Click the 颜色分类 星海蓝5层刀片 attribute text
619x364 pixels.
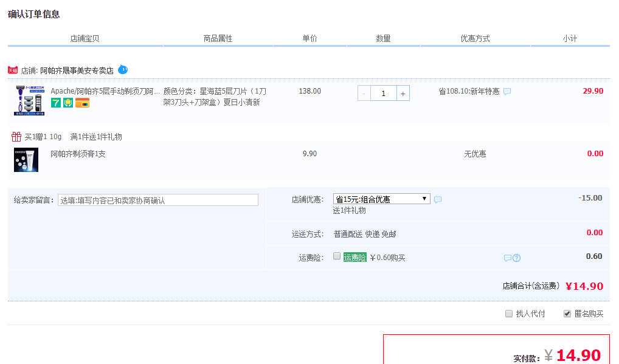click(215, 97)
